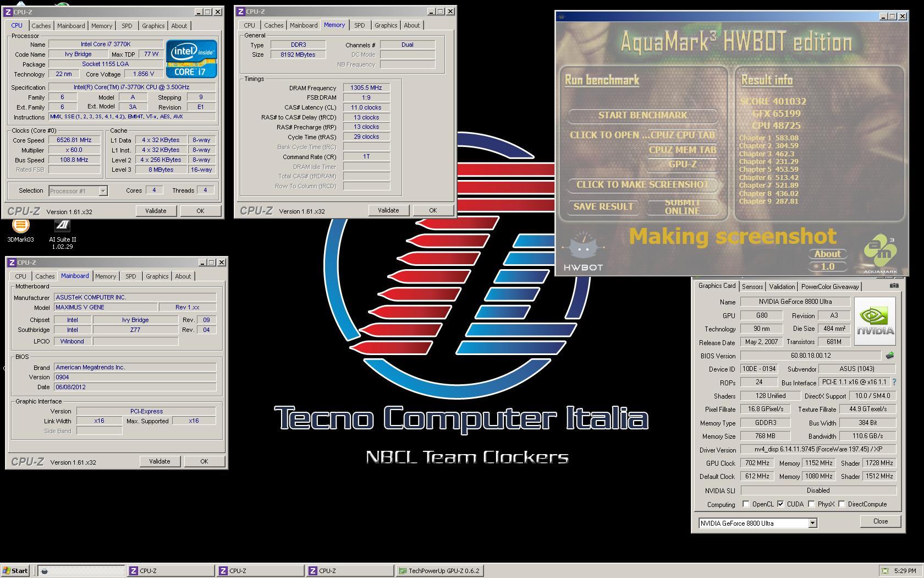Image resolution: width=924 pixels, height=578 pixels.
Task: Click CPUZ MEM TAB button in AquaMark
Action: click(682, 150)
